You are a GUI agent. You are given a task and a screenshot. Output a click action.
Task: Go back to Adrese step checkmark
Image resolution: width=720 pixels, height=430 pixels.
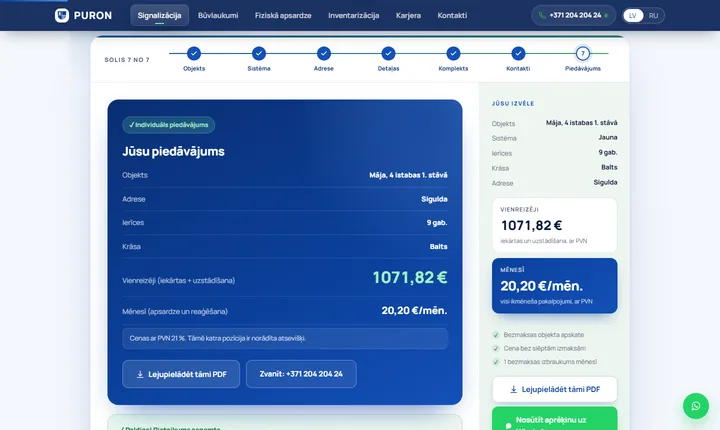[x=324, y=53]
